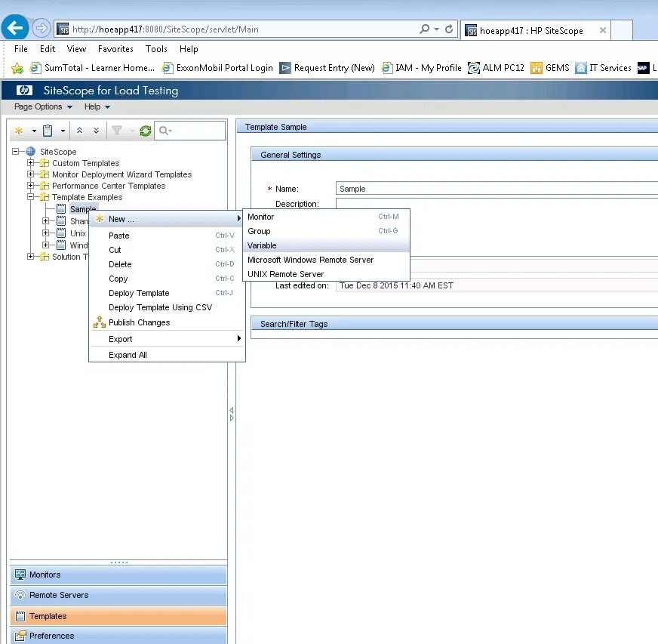The width and height of the screenshot is (658, 644).
Task: Open the SiteScope Help dropdown menu
Action: (x=97, y=106)
